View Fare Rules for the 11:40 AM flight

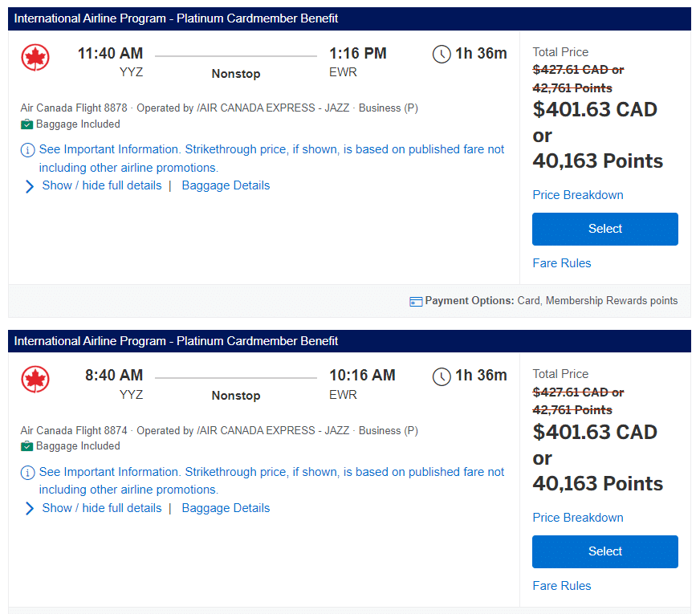coord(562,263)
